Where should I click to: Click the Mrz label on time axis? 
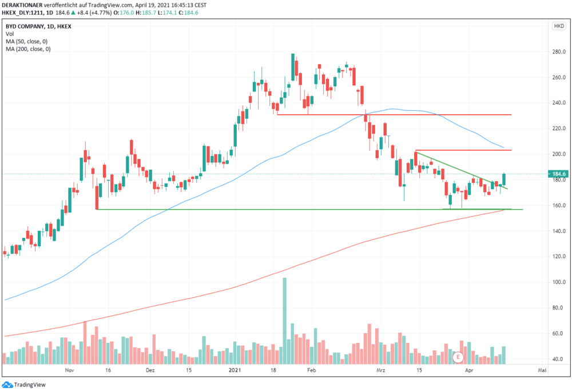pyautogui.click(x=380, y=370)
